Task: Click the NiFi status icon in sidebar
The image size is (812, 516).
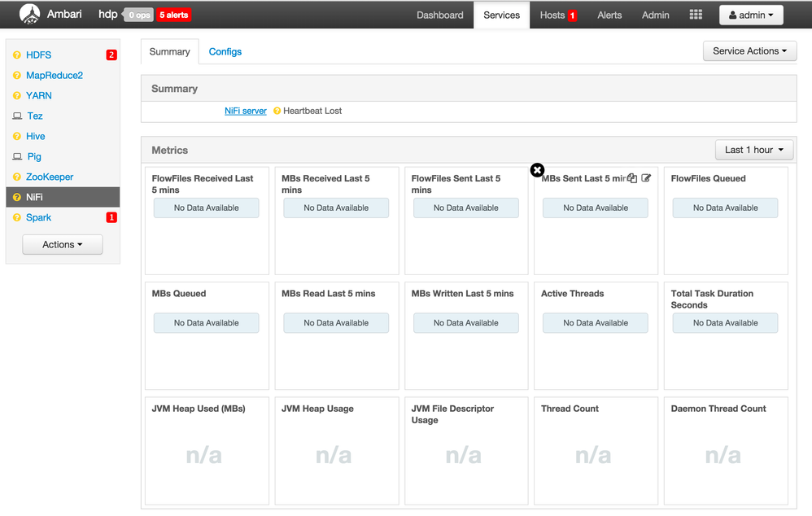Action: coord(16,198)
